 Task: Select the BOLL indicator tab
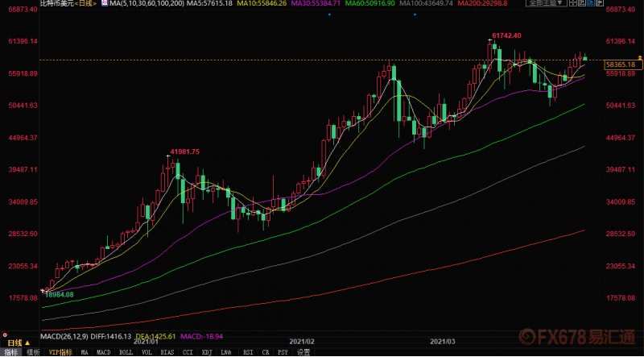tap(126, 352)
